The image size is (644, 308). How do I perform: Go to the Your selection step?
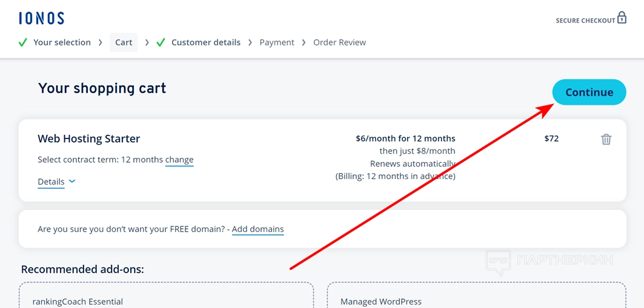[x=62, y=42]
